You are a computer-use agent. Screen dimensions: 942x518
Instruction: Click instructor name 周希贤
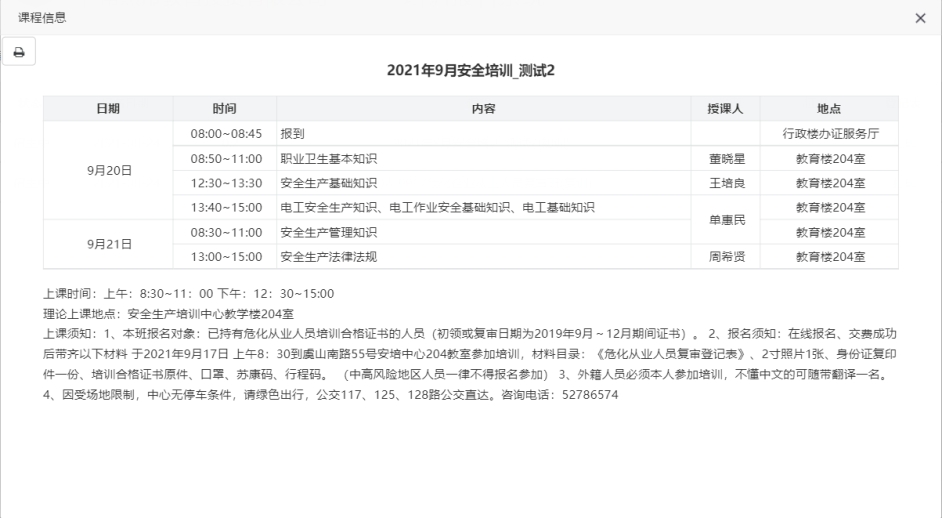pos(725,257)
